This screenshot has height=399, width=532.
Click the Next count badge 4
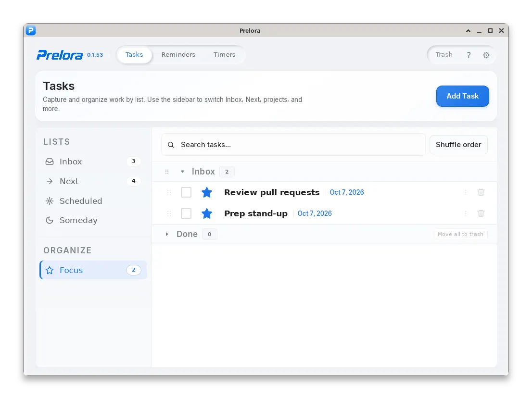pyautogui.click(x=134, y=181)
